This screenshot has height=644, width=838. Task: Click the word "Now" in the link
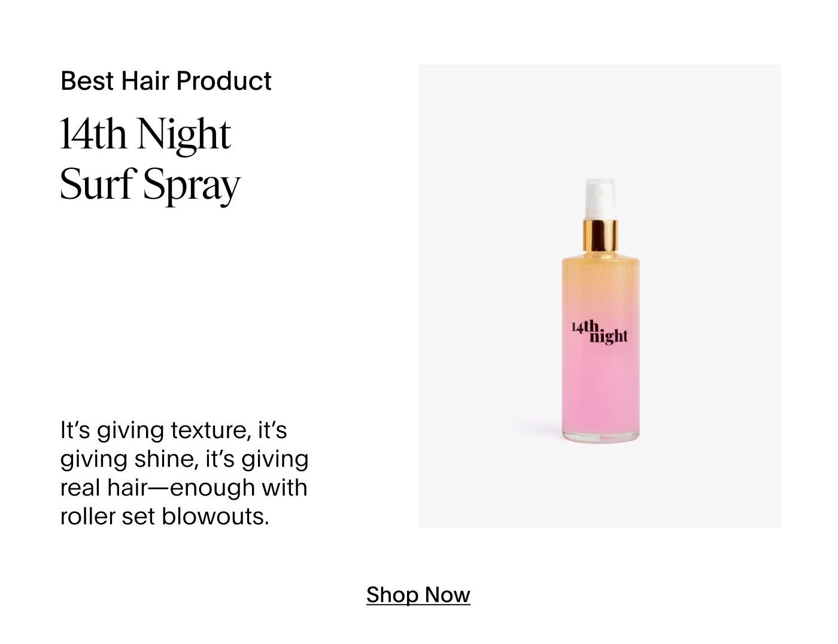click(x=448, y=594)
